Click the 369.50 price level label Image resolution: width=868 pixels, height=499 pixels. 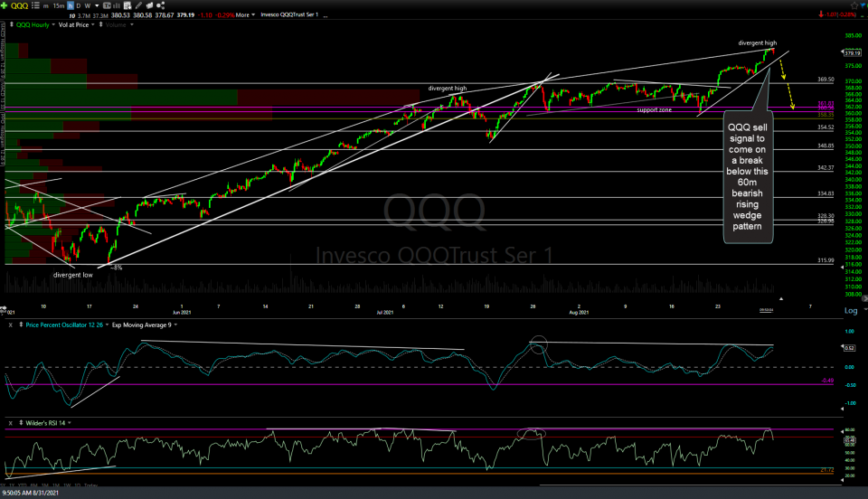tap(826, 80)
